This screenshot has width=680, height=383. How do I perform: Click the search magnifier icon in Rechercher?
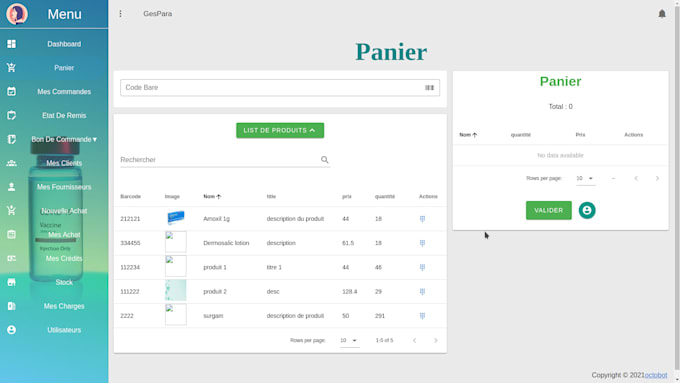[x=324, y=160]
